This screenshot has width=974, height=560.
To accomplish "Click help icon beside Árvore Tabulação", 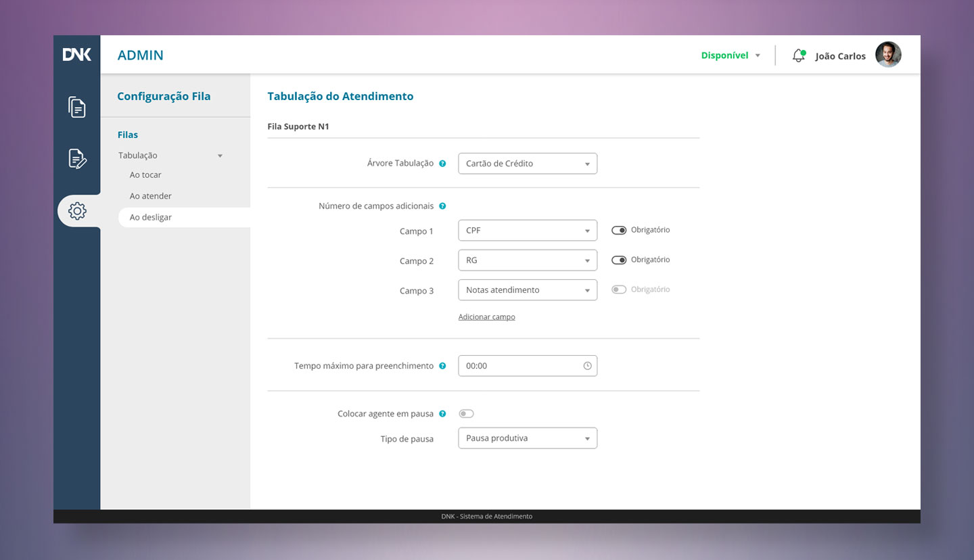I will (442, 164).
